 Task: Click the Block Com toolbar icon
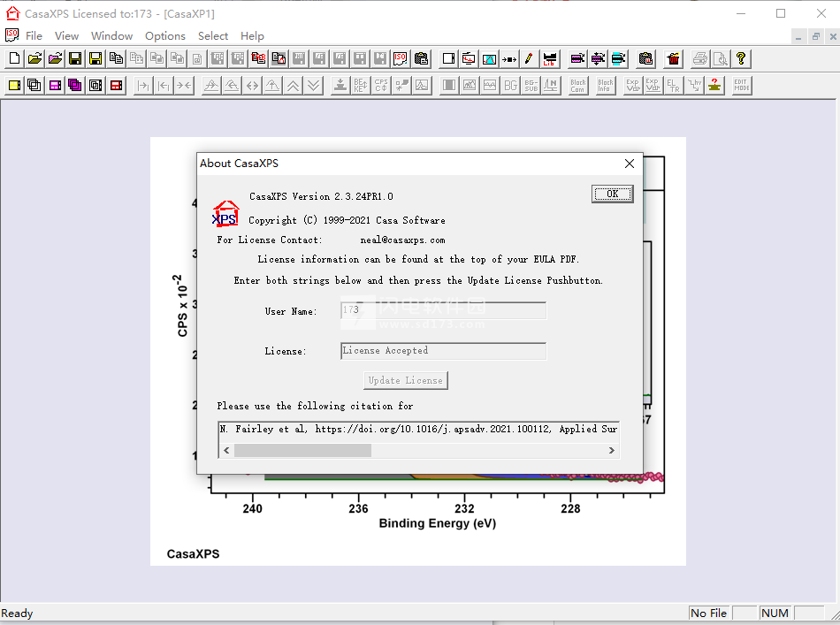click(x=577, y=85)
